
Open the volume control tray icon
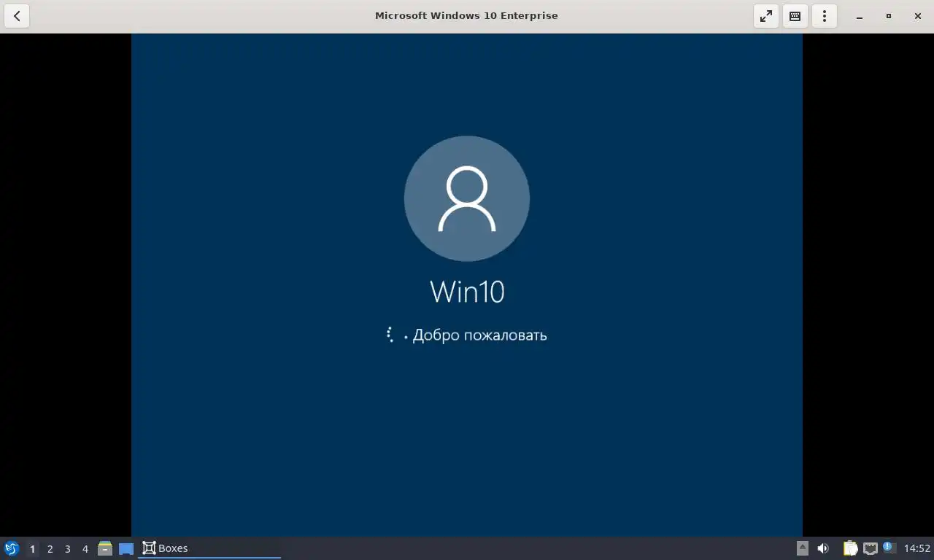click(823, 548)
